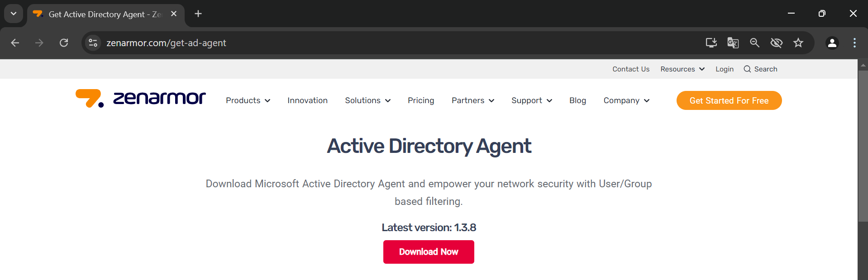Expand the Partners menu

(x=473, y=100)
